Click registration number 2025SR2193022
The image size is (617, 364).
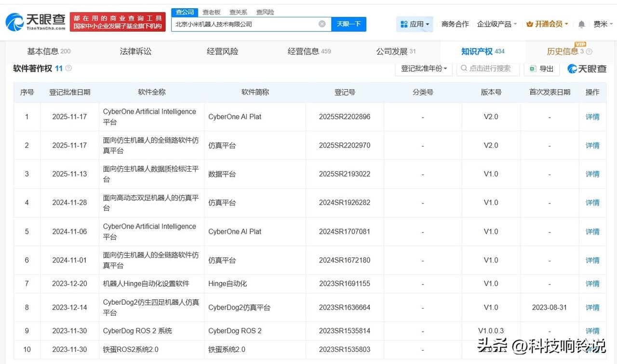[x=345, y=174]
